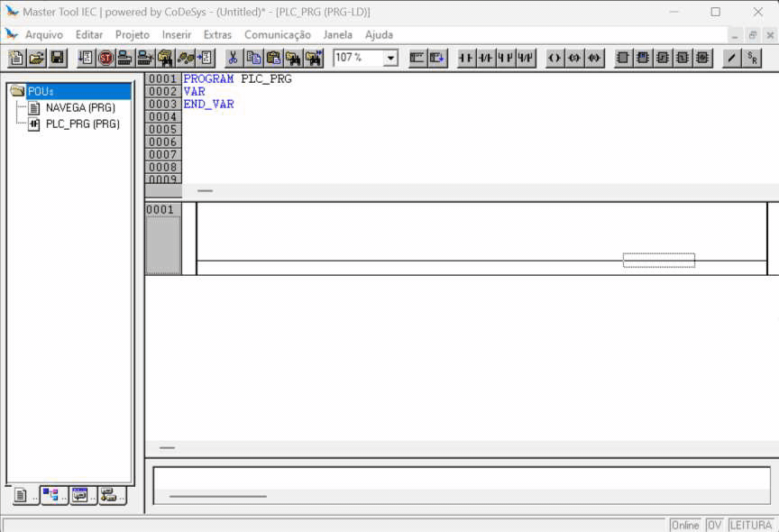Click the Cut scissors icon

pos(233,58)
